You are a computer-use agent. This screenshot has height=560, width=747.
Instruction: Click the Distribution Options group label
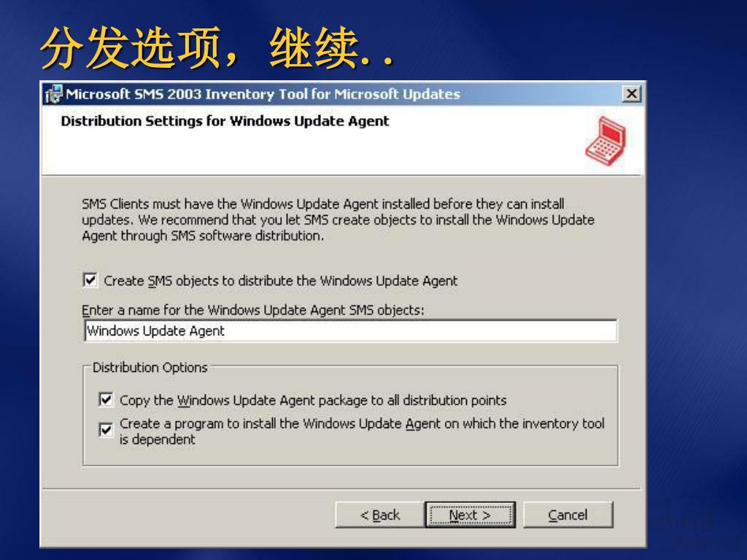coord(150,367)
